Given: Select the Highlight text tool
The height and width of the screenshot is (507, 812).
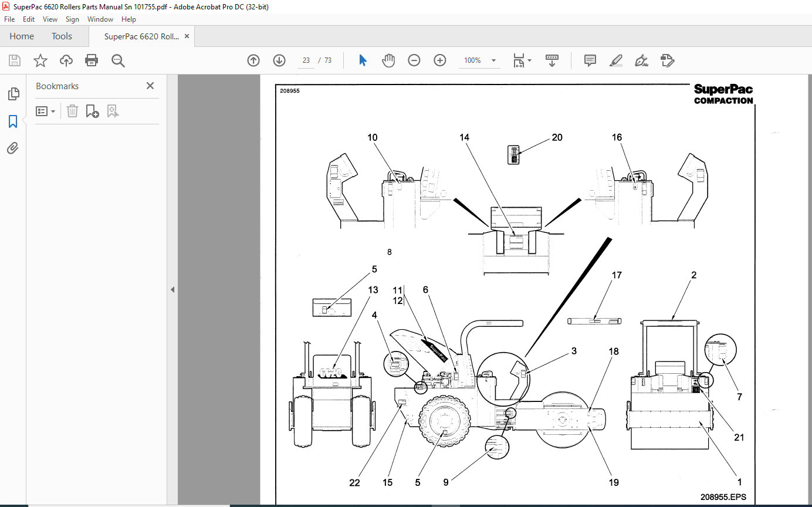Looking at the screenshot, I should coord(616,60).
